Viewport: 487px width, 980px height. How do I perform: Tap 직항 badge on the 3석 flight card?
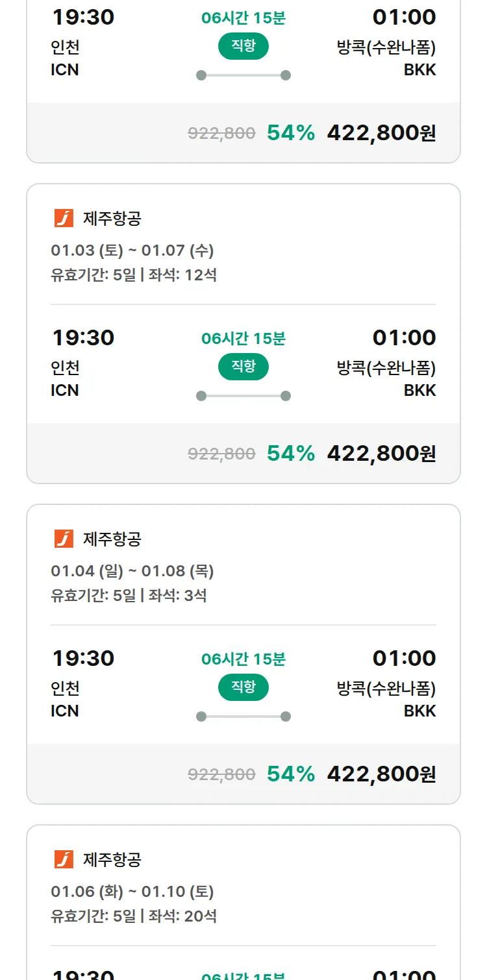point(243,687)
